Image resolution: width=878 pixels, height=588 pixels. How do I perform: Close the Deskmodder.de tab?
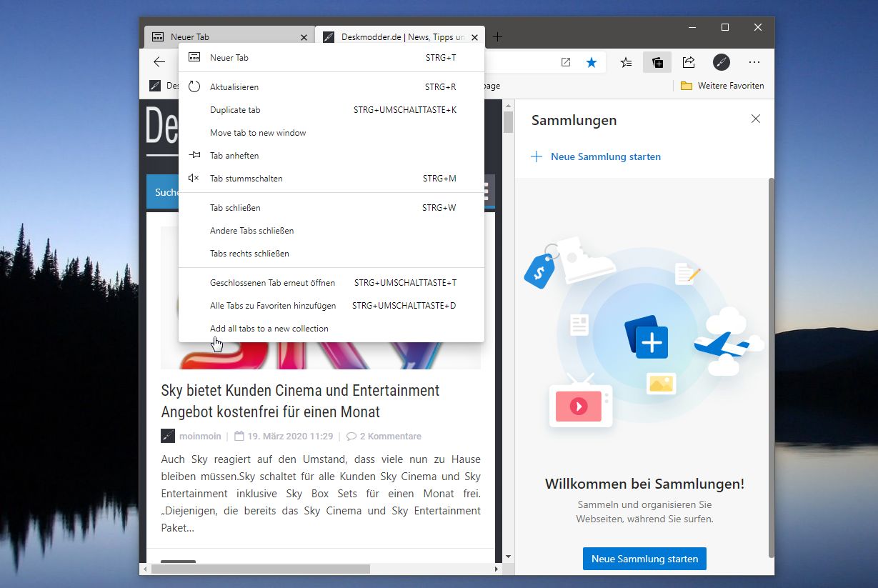476,36
